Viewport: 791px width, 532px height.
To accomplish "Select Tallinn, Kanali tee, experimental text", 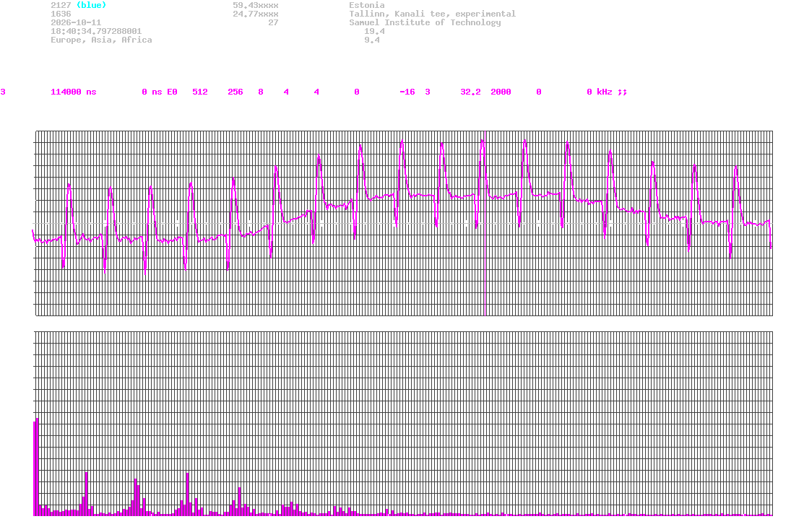I will click(x=432, y=14).
